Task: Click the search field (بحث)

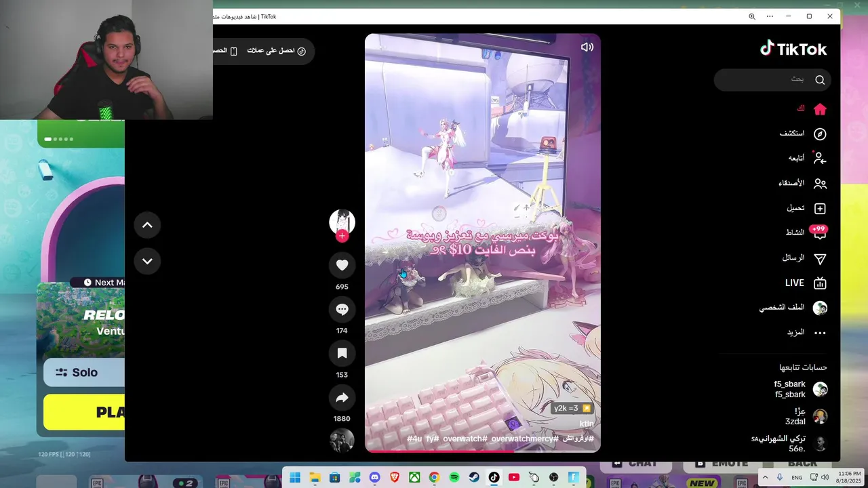Action: tap(772, 80)
